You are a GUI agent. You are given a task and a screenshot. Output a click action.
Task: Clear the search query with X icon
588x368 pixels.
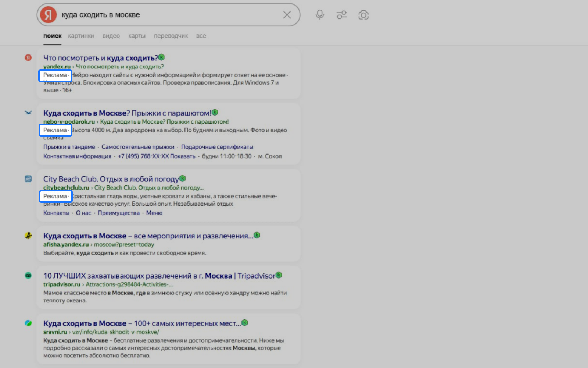click(287, 15)
